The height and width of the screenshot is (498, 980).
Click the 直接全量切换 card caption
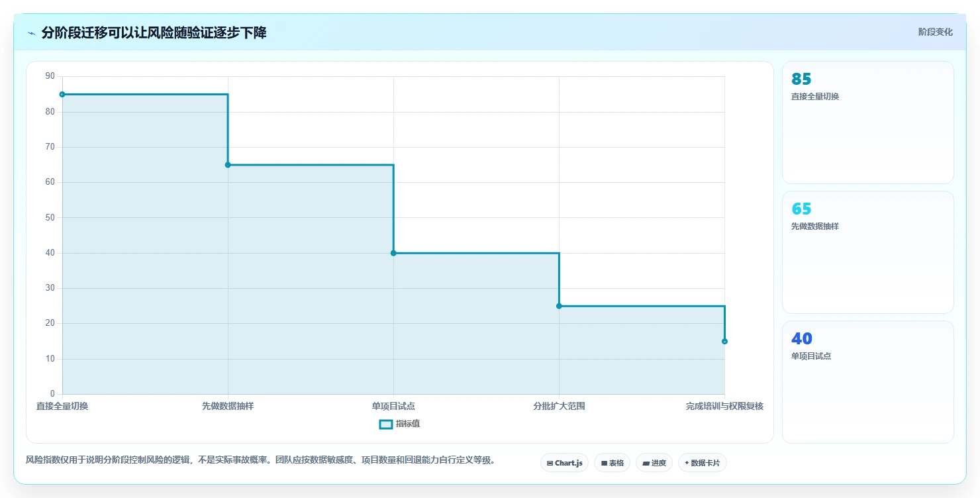tap(815, 97)
